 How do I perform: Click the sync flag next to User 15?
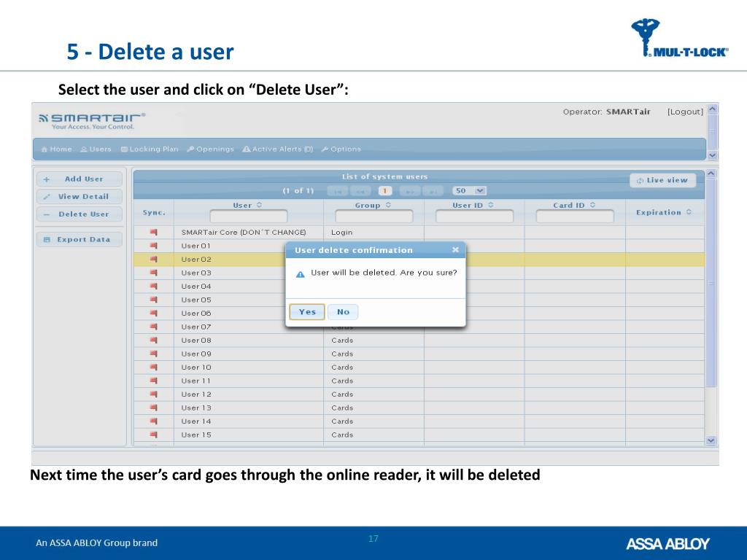pos(153,435)
